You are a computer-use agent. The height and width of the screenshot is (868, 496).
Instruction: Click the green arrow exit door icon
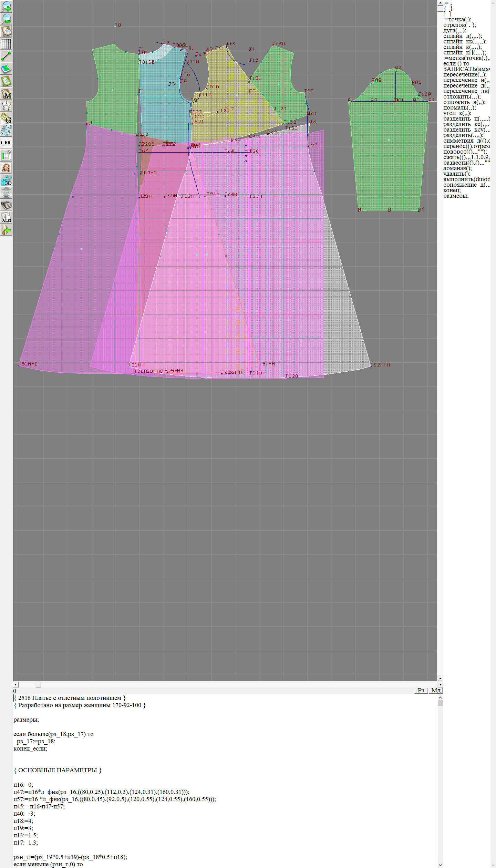coord(6,230)
